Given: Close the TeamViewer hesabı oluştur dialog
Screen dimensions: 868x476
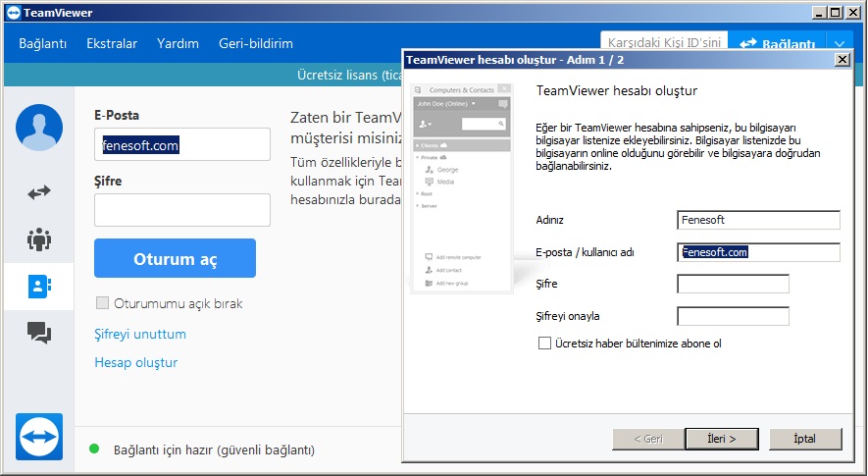Looking at the screenshot, I should pos(842,59).
